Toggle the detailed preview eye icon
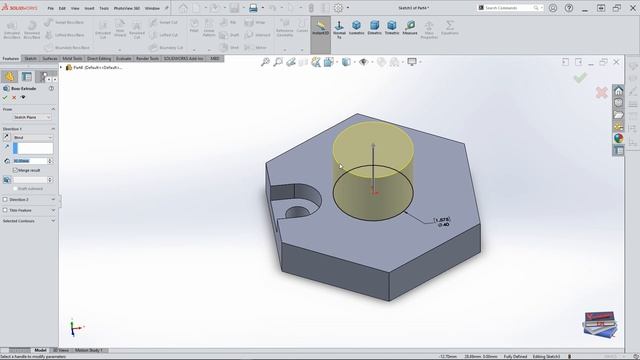 coord(23,97)
